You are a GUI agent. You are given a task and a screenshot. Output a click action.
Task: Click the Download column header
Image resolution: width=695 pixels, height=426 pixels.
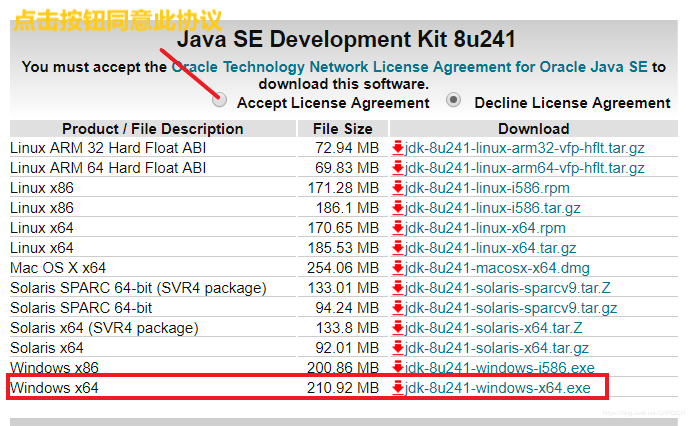(x=534, y=129)
